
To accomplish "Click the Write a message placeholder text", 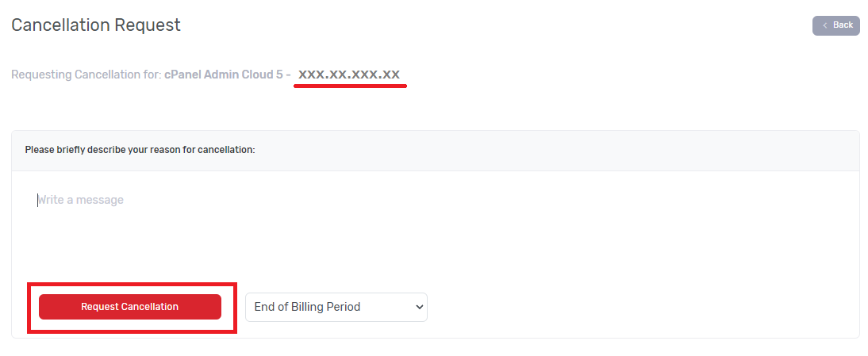I will [82, 200].
